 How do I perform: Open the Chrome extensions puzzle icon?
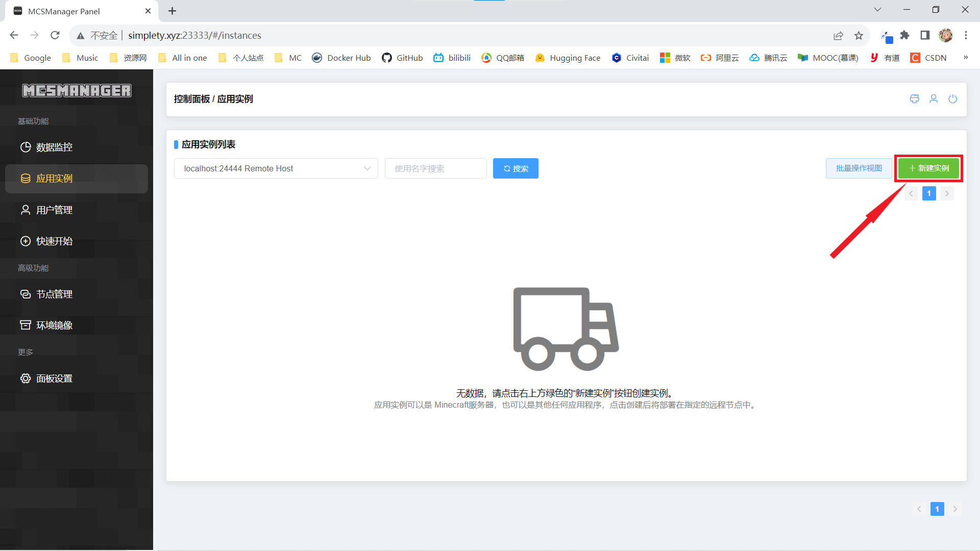905,36
